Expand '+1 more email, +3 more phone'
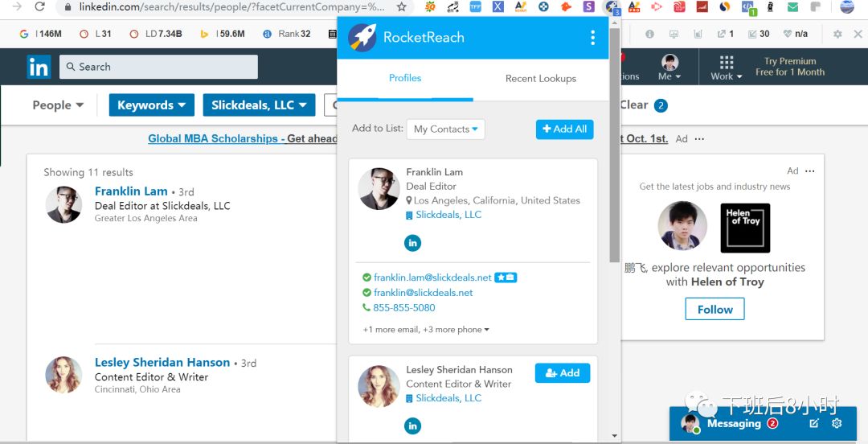The height and width of the screenshot is (444, 868). point(426,329)
